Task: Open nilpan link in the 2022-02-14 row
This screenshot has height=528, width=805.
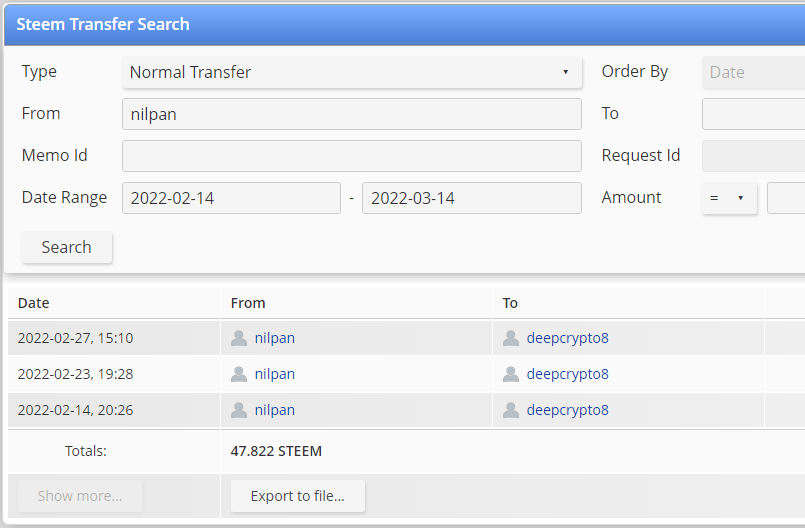Action: [x=275, y=410]
